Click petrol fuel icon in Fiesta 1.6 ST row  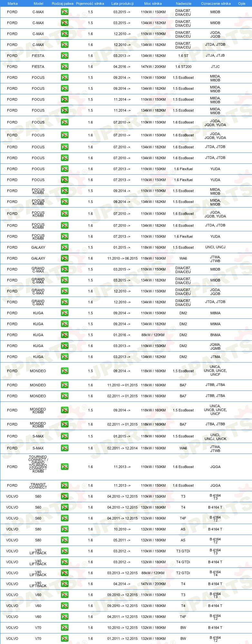tap(64, 56)
